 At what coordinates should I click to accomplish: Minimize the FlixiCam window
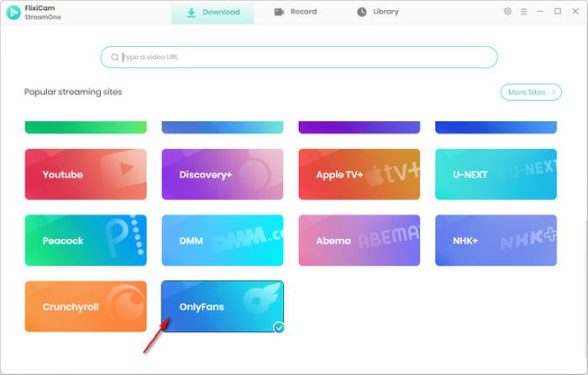pyautogui.click(x=540, y=12)
